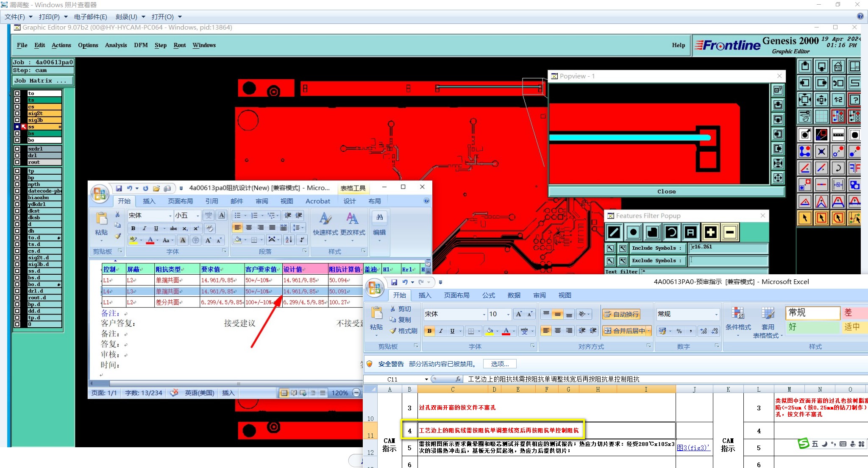
Task: Click the Close button in Popview
Action: 666,192
